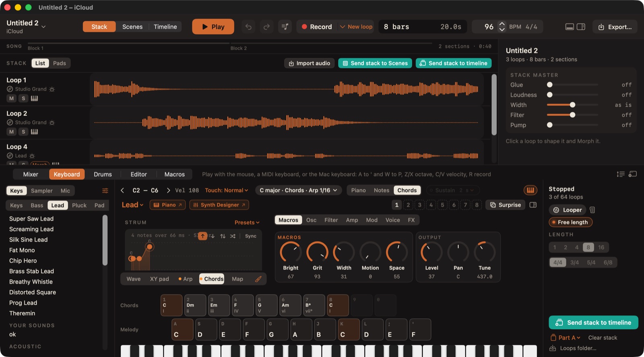The image size is (644, 357).
Task: Adjust the Glue slider in Stack Master
Action: pyautogui.click(x=572, y=85)
